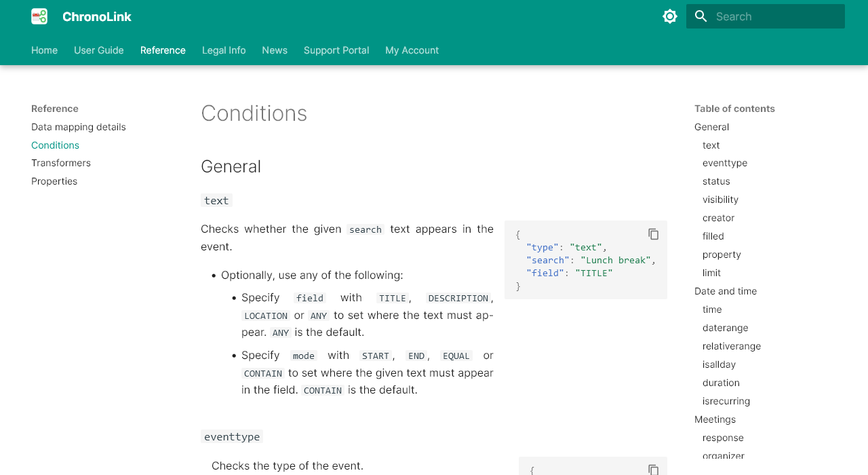Jump to Meetings section in contents
This screenshot has width=868, height=475.
pos(715,419)
